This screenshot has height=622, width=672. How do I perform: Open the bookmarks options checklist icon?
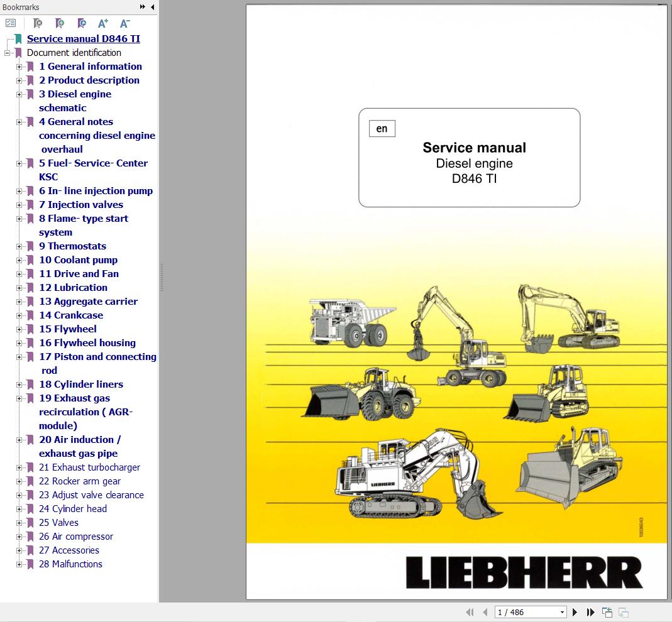point(11,23)
